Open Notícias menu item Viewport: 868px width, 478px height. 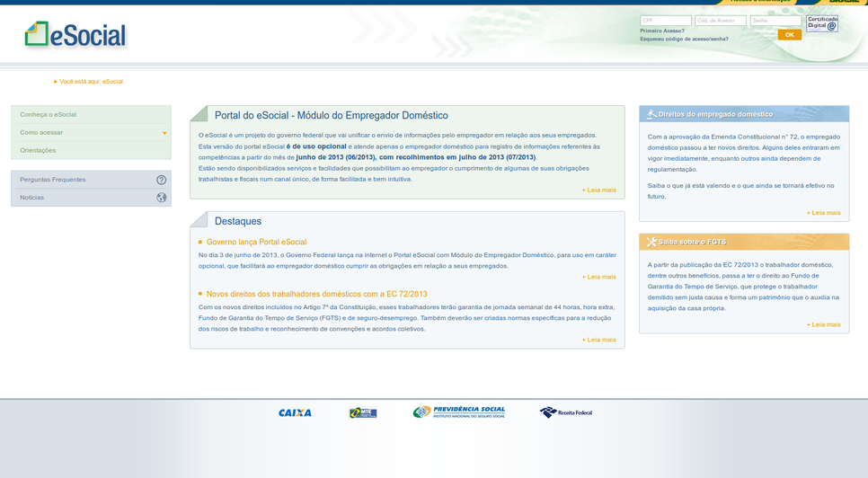(x=92, y=198)
